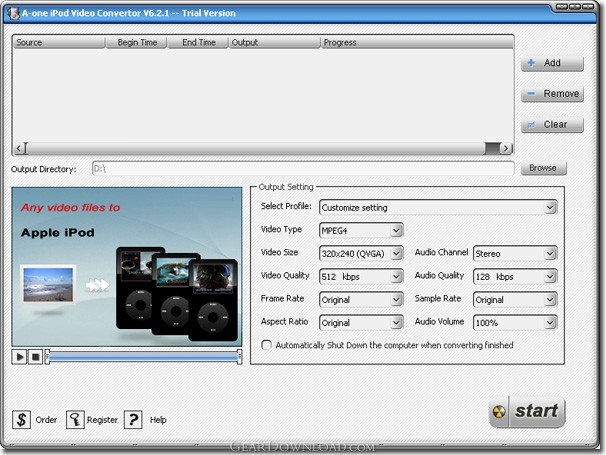
Task: Click the Source column header
Action: tap(59, 43)
